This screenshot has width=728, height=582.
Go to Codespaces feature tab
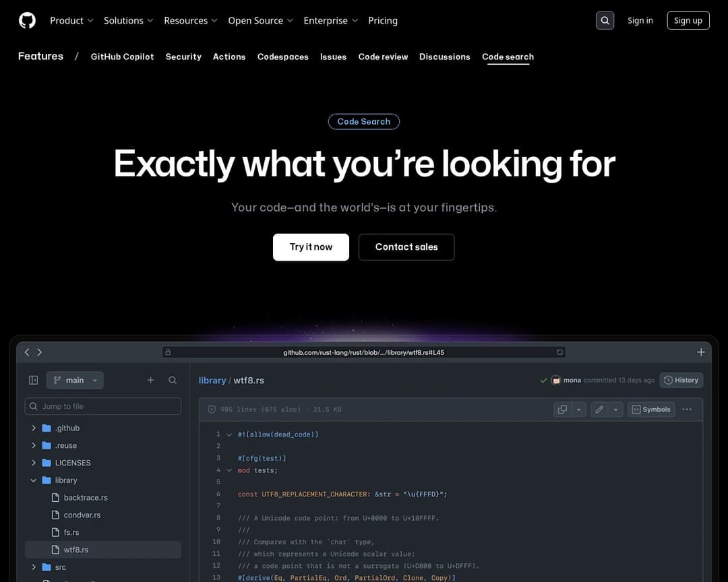(282, 57)
